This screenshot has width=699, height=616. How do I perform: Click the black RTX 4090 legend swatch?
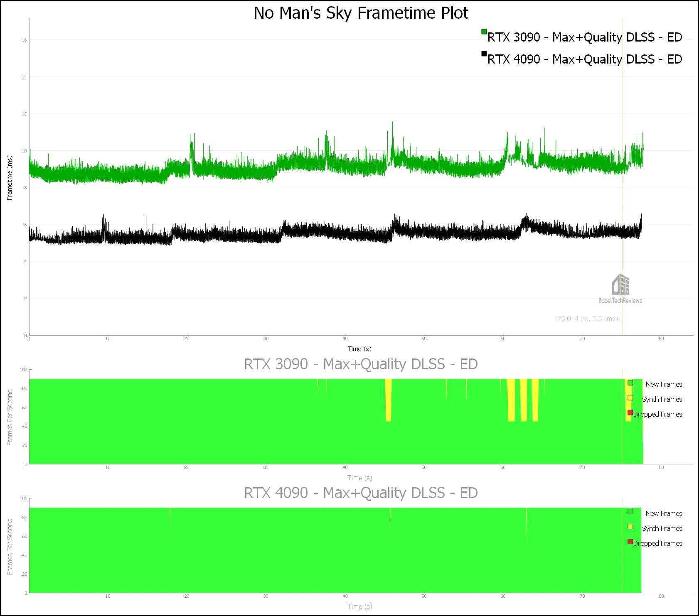[484, 54]
